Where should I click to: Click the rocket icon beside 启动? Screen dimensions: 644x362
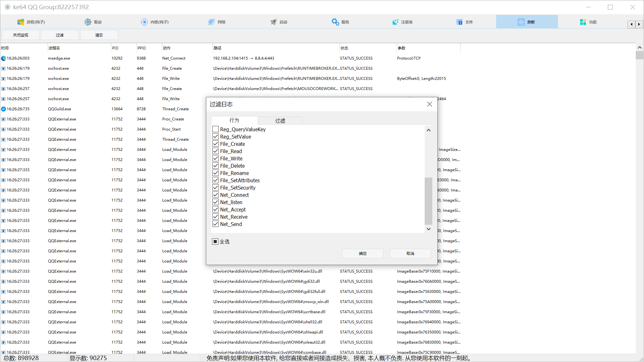[274, 22]
